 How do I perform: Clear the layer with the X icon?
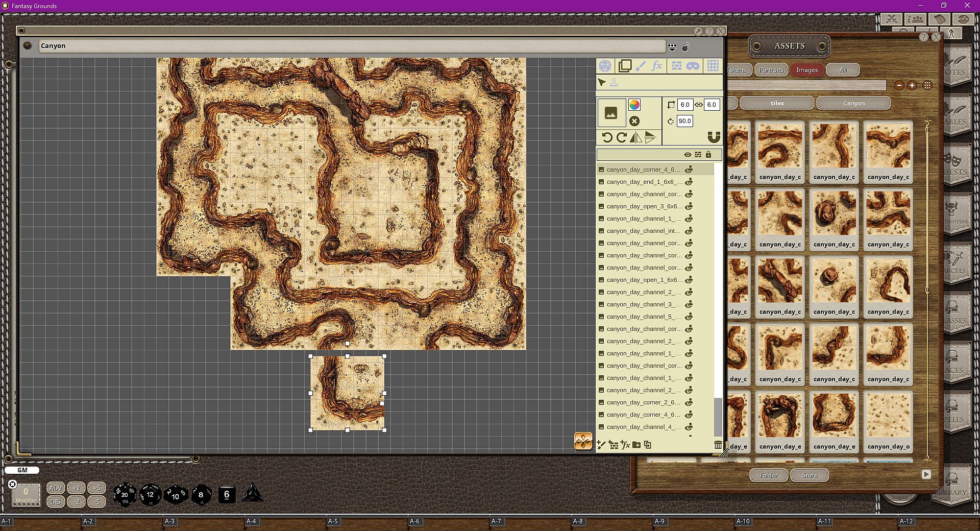(x=634, y=121)
